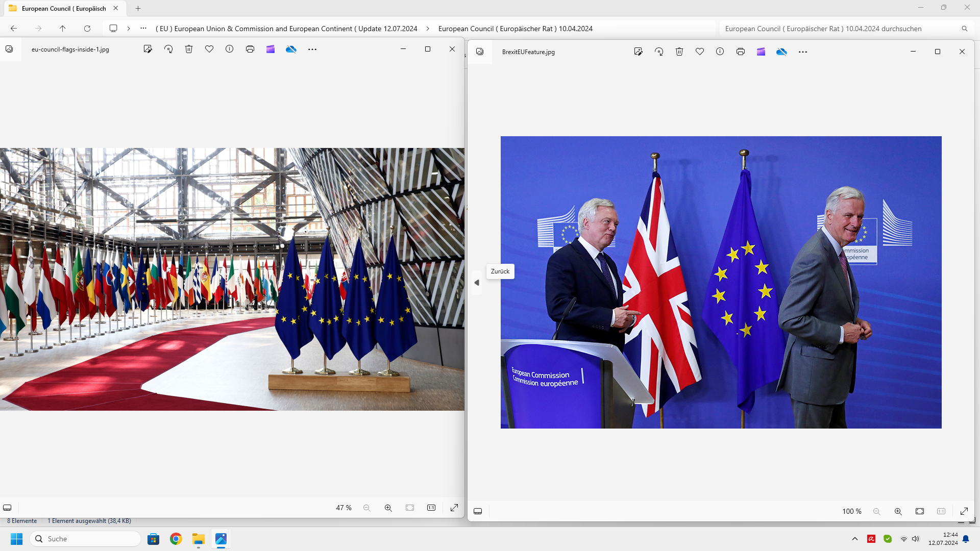Open Photos app from taskbar
This screenshot has width=980, height=551.
[221, 539]
